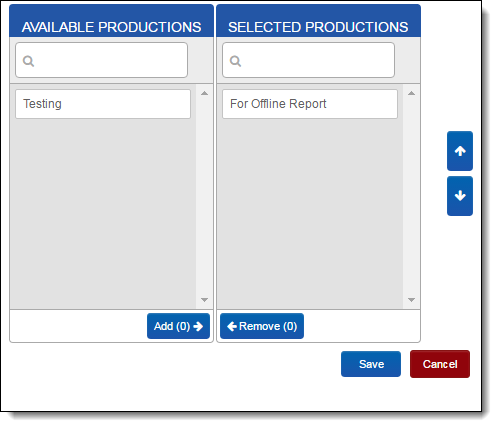Click the move up arrow button
This screenshot has width=497, height=427.
460,151
